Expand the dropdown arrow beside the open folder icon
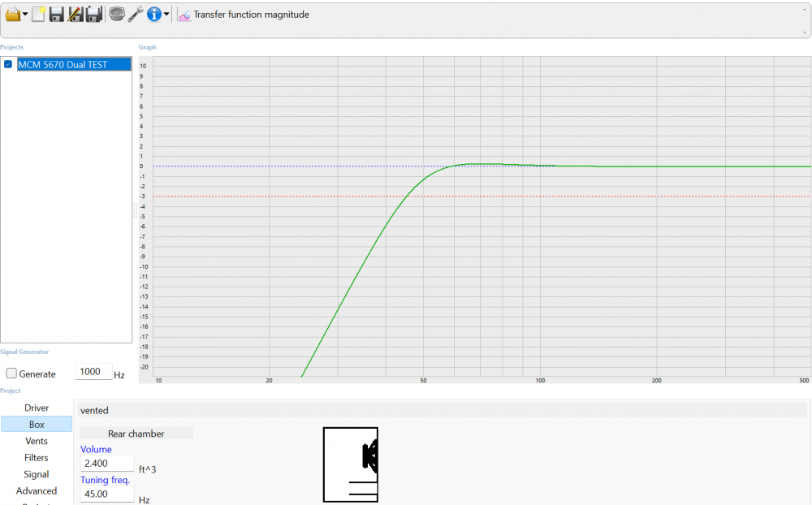This screenshot has width=812, height=505. tap(25, 15)
